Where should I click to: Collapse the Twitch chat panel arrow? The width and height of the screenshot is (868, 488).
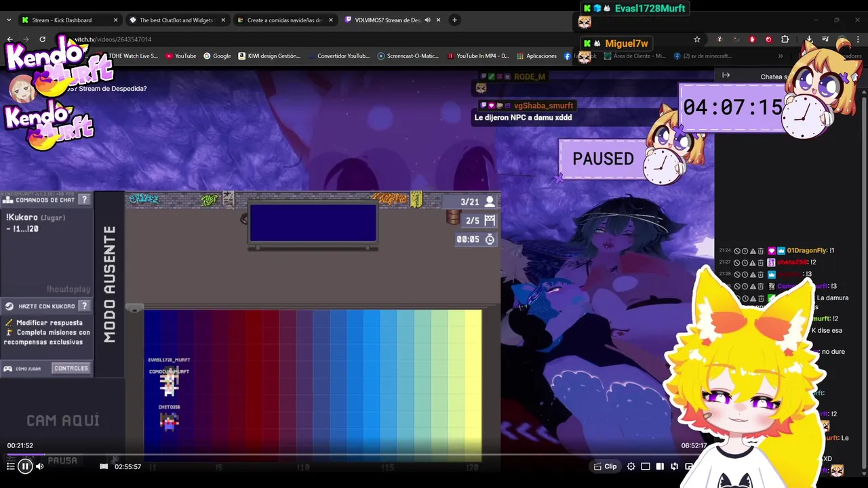point(726,75)
